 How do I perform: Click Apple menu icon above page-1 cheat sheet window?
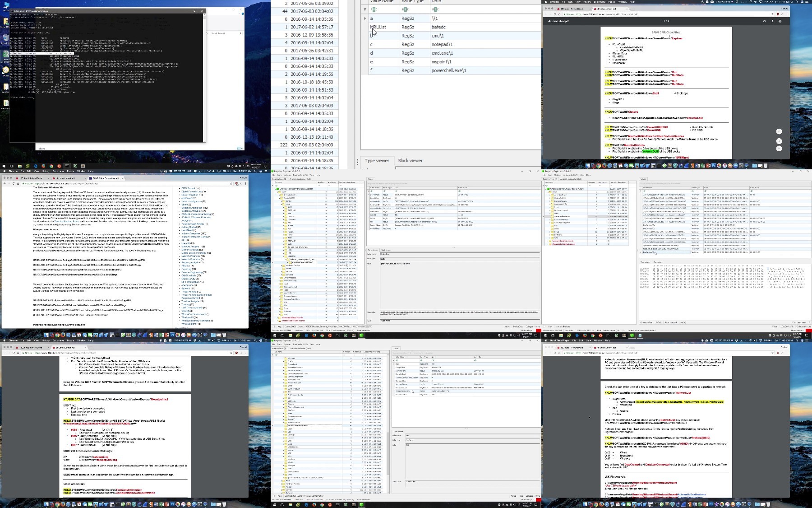click(x=546, y=2)
